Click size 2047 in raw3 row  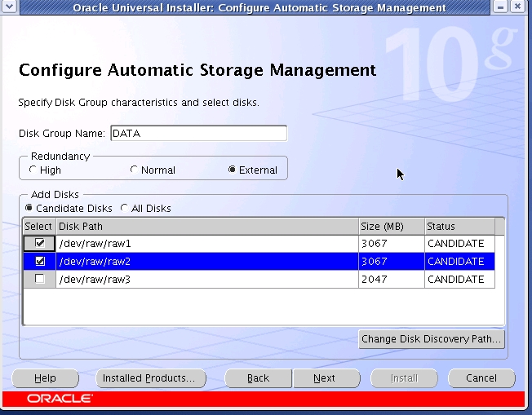392,280
